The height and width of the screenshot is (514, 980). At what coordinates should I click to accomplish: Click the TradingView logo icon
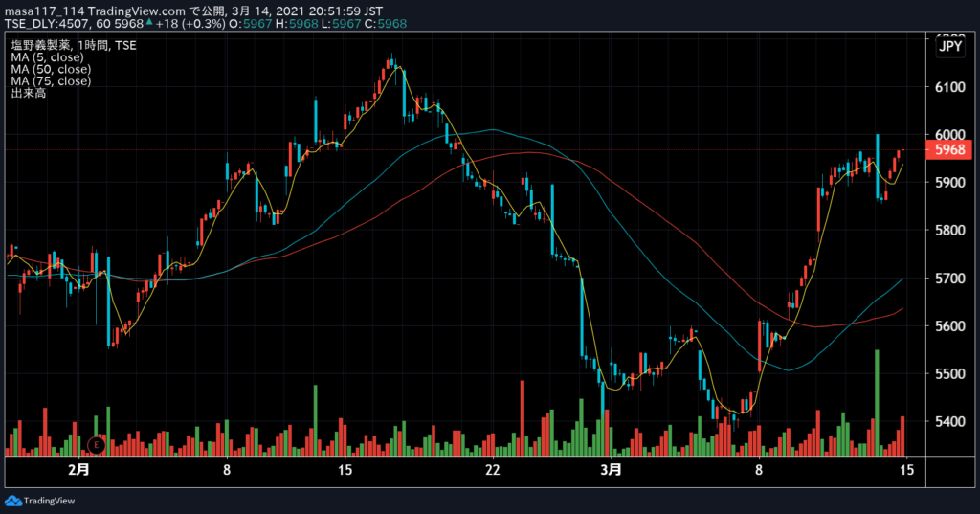pos(12,501)
